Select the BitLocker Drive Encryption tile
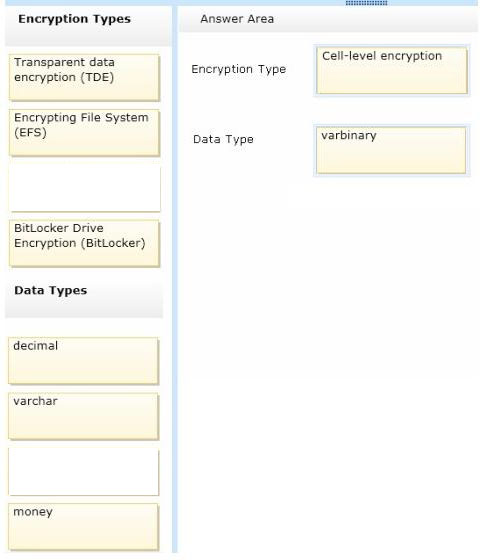Image resolution: width=489 pixels, height=560 pixels. 84,243
